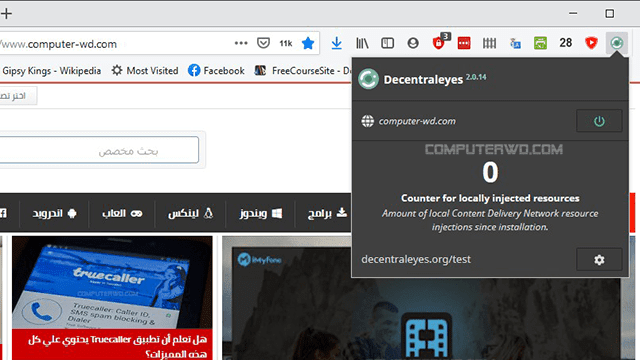Open the red shield extension with badge 3
This screenshot has height=360, width=640.
440,42
